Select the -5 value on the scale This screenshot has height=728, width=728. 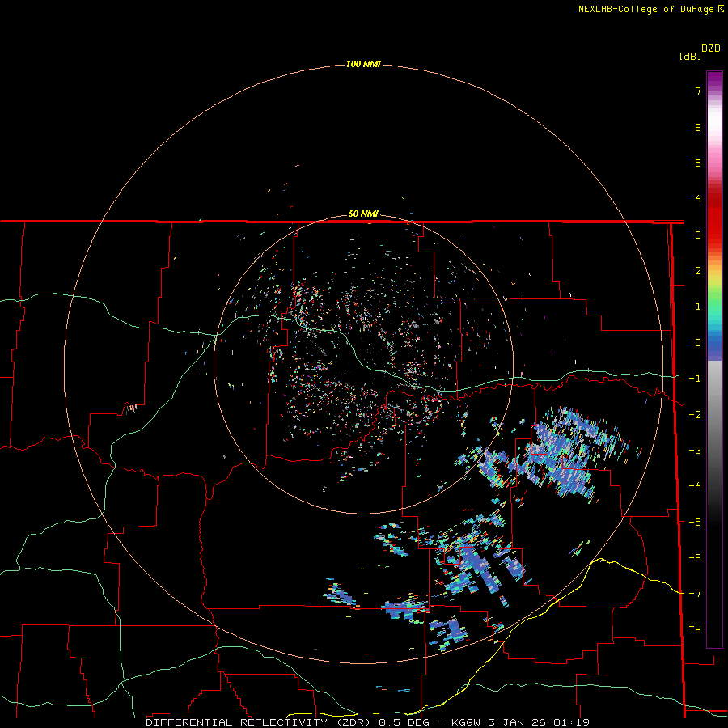[695, 523]
